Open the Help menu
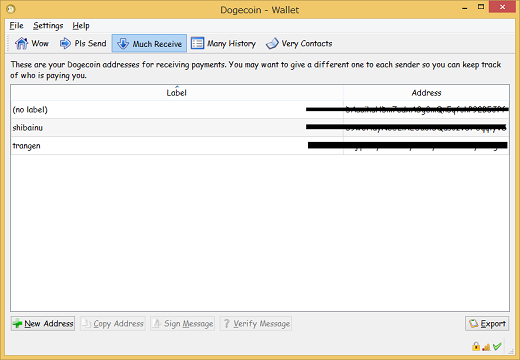Viewport: 520px width, 360px height. pos(81,26)
